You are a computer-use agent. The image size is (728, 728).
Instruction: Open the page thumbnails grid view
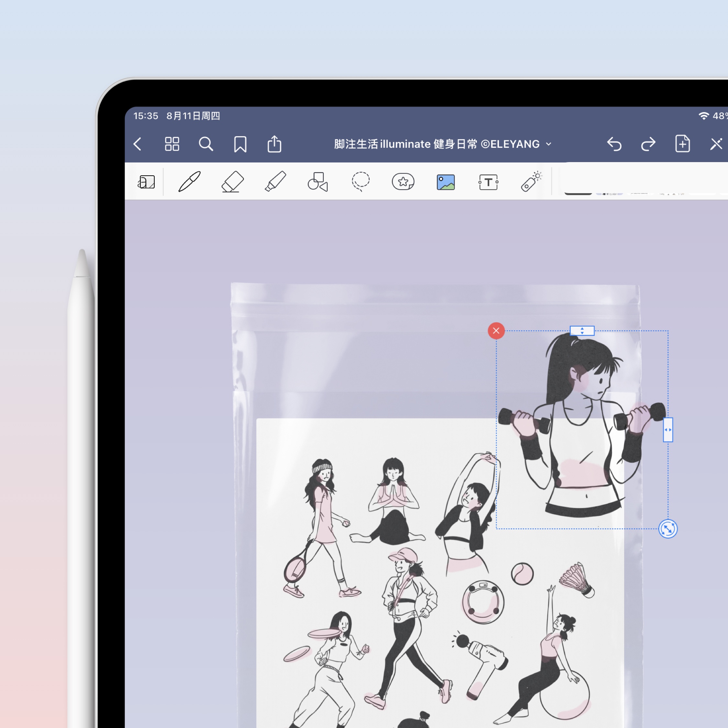(172, 144)
